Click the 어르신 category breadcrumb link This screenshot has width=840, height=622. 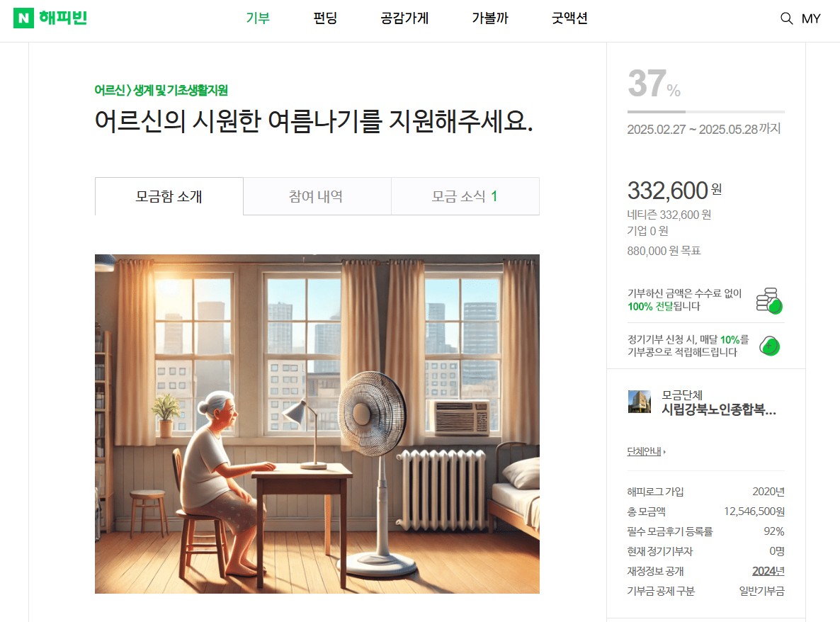click(x=110, y=90)
